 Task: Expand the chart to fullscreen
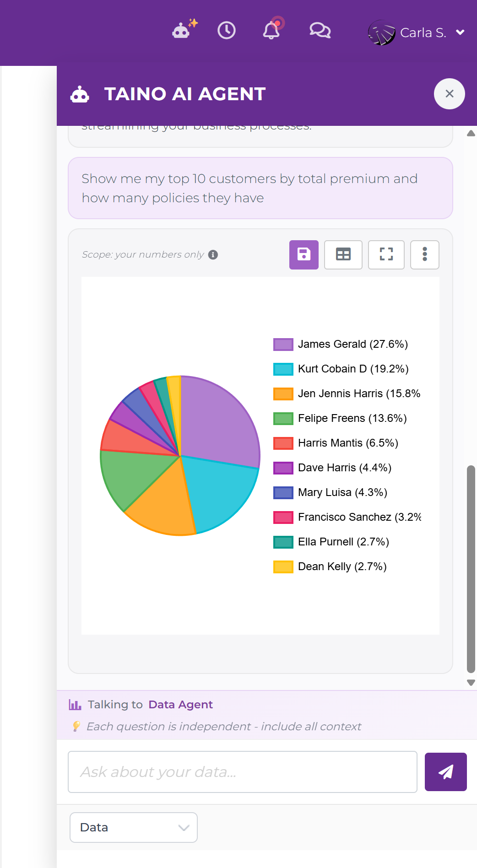[386, 254]
